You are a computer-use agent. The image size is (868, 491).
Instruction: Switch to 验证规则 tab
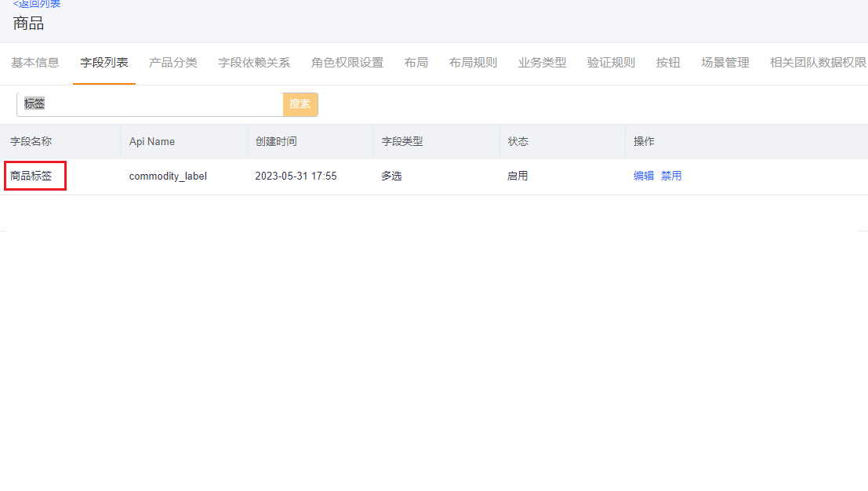point(611,63)
